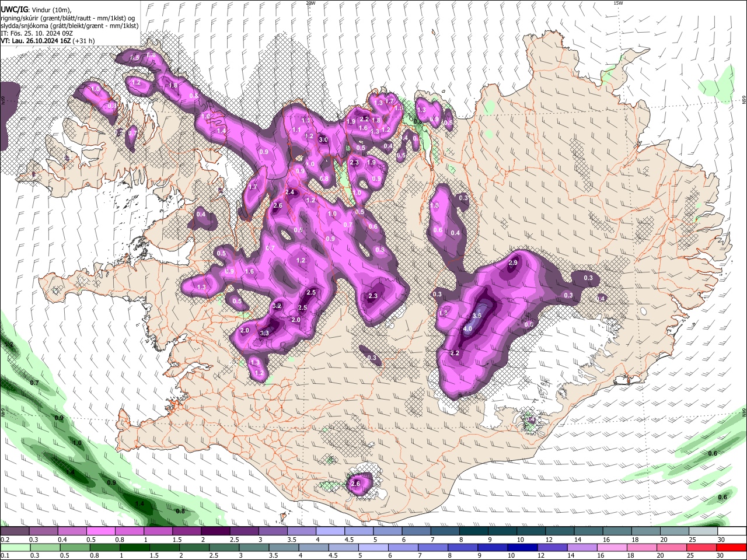The height and width of the screenshot is (560, 747).
Task: Click the upper legend white swatch labeled 30
Action: (x=732, y=531)
